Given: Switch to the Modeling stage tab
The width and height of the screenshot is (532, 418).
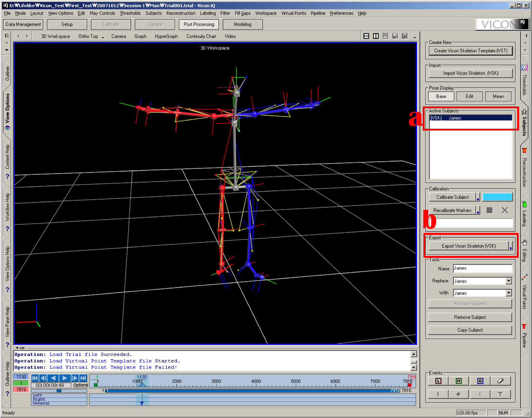Looking at the screenshot, I should 243,24.
